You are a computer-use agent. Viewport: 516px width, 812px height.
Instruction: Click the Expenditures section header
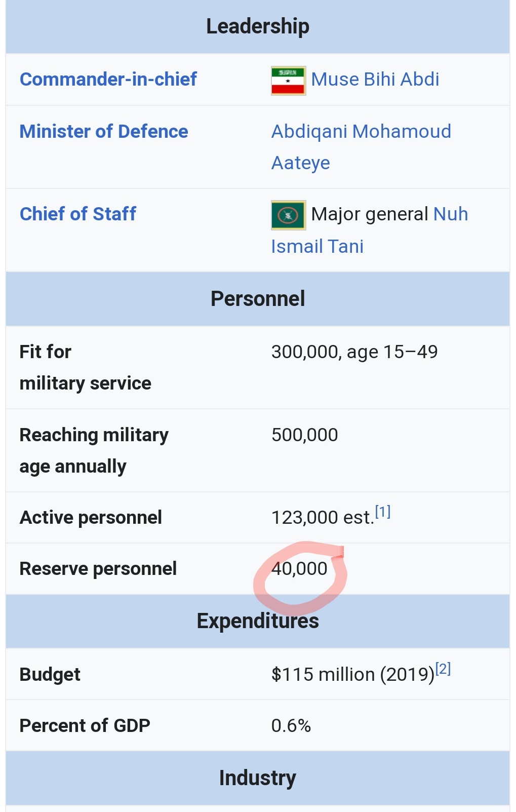click(258, 622)
